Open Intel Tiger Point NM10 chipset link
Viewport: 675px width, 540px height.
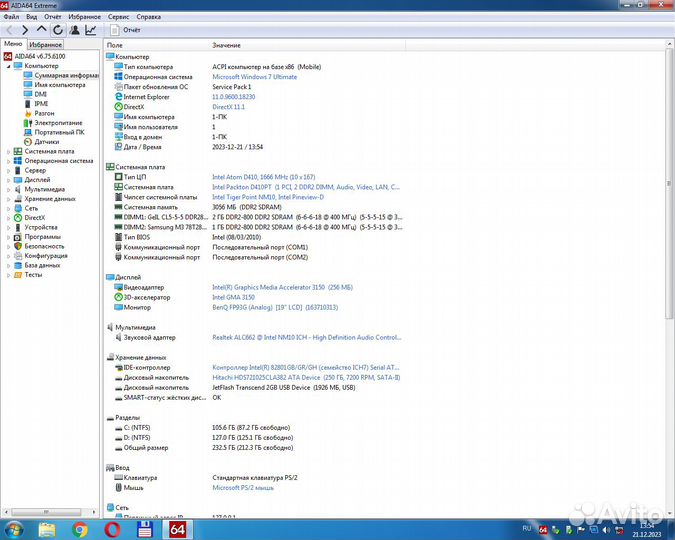[x=268, y=197]
